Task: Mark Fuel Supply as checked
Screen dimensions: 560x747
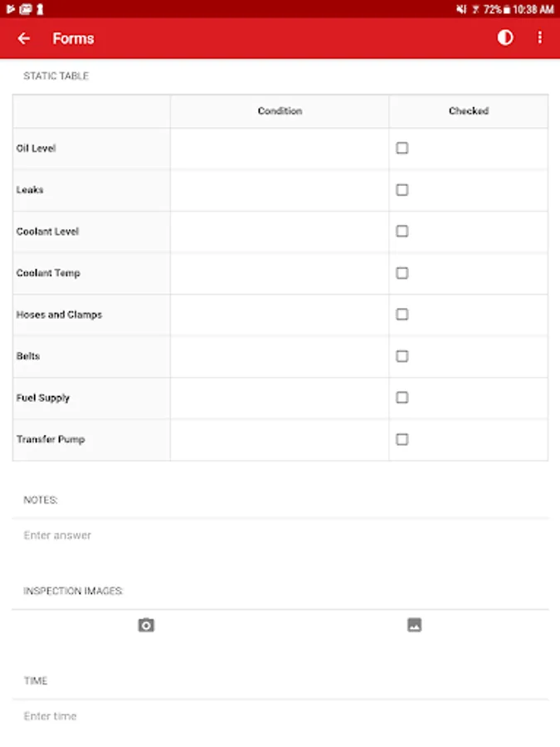Action: coord(402,398)
